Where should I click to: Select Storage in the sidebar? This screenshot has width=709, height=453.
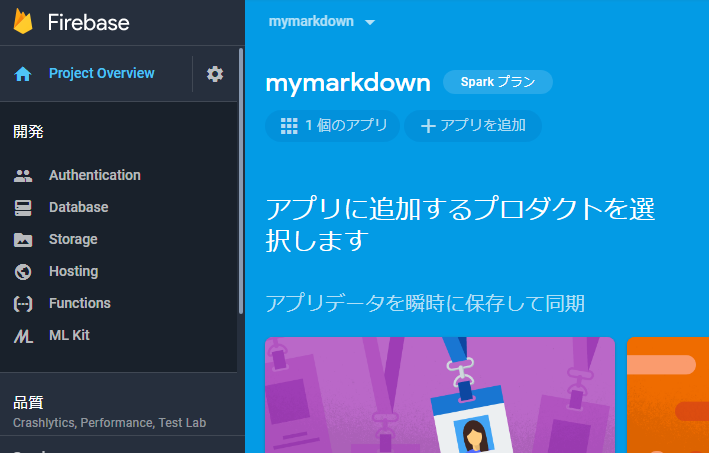(73, 239)
